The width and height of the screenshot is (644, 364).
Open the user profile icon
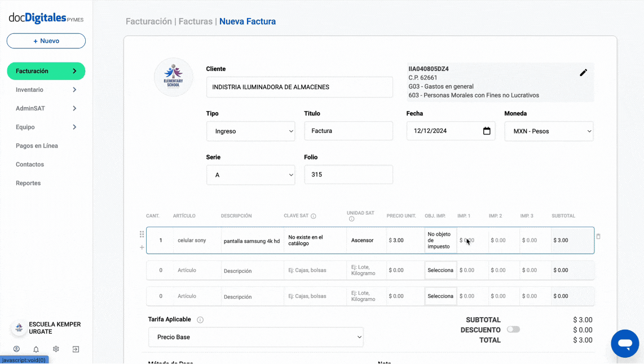(x=16, y=349)
